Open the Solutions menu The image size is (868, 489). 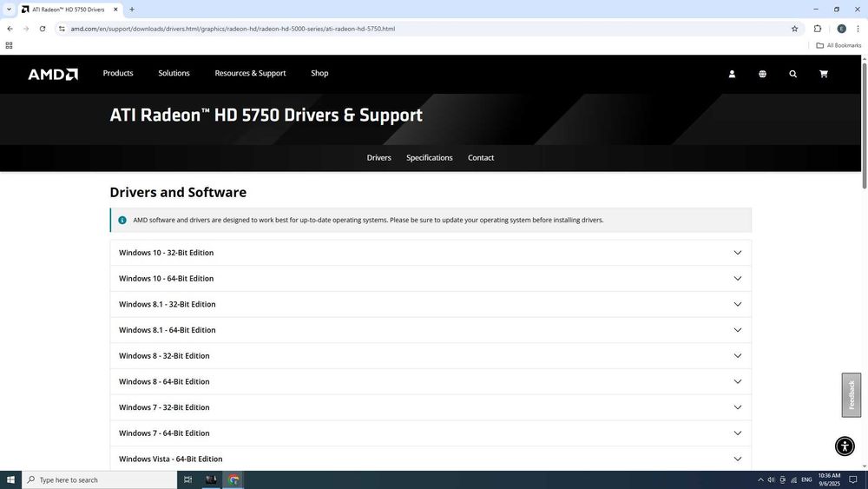(x=174, y=73)
